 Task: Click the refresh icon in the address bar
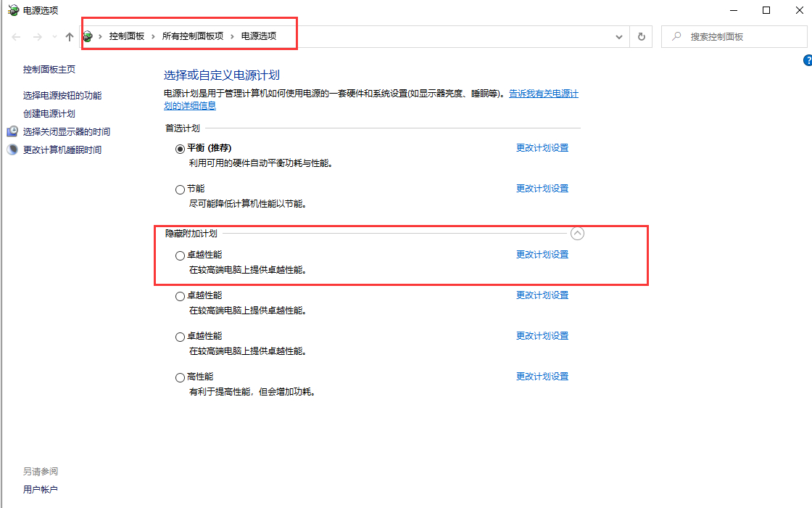tap(641, 36)
